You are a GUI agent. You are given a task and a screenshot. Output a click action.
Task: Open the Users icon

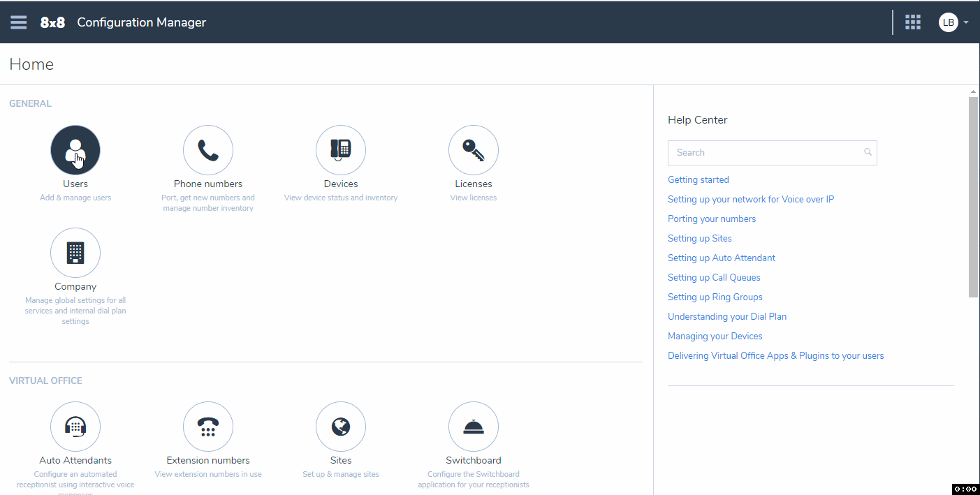click(x=75, y=150)
